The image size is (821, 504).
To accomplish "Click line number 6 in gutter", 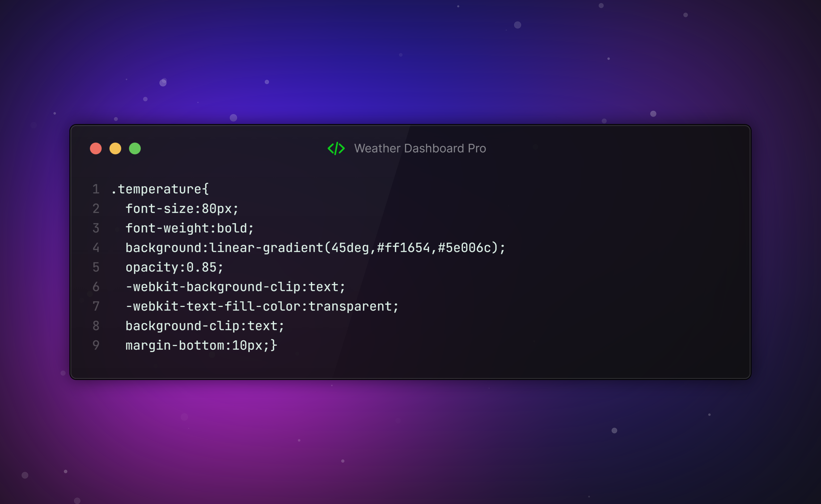I will click(x=96, y=287).
